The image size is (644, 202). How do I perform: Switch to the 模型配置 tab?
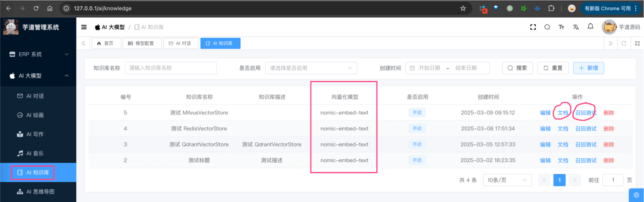(x=141, y=43)
